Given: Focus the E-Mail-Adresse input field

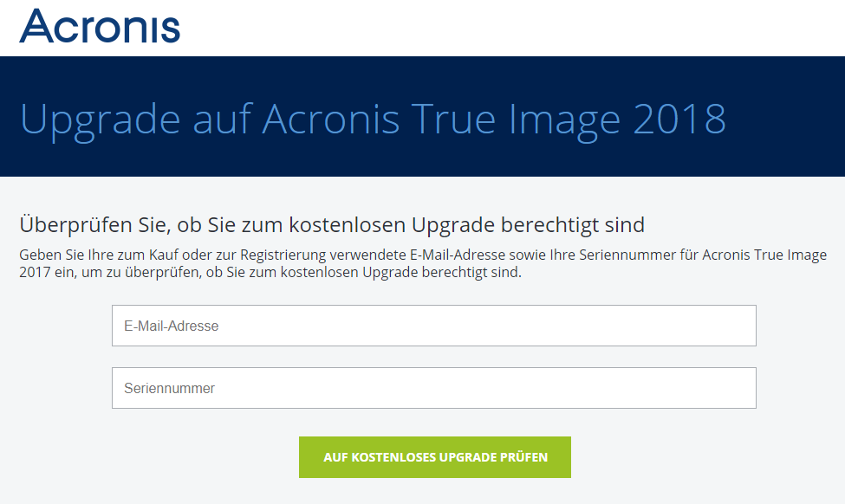Looking at the screenshot, I should 434,326.
